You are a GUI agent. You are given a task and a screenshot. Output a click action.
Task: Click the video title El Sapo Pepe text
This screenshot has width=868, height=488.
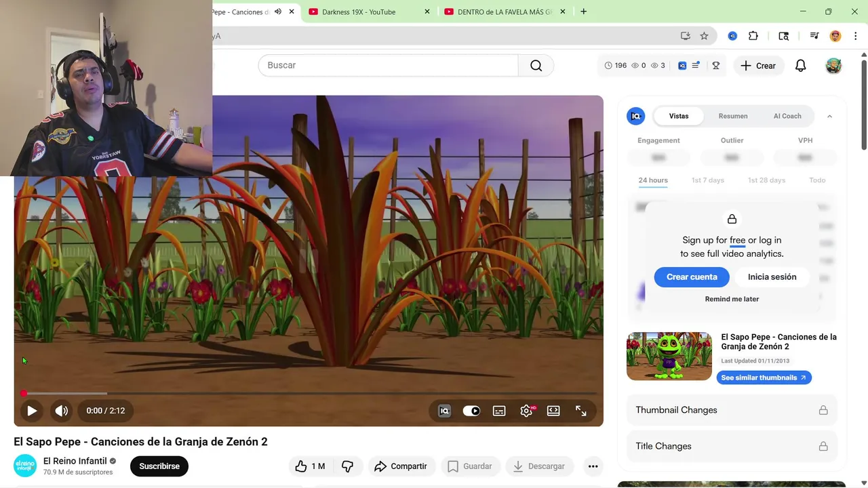(x=140, y=442)
